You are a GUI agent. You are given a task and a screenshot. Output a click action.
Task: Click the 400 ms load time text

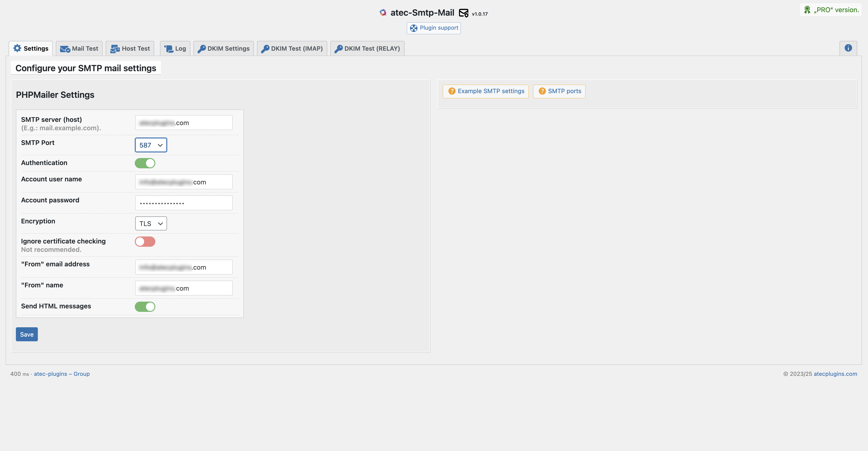coord(20,374)
